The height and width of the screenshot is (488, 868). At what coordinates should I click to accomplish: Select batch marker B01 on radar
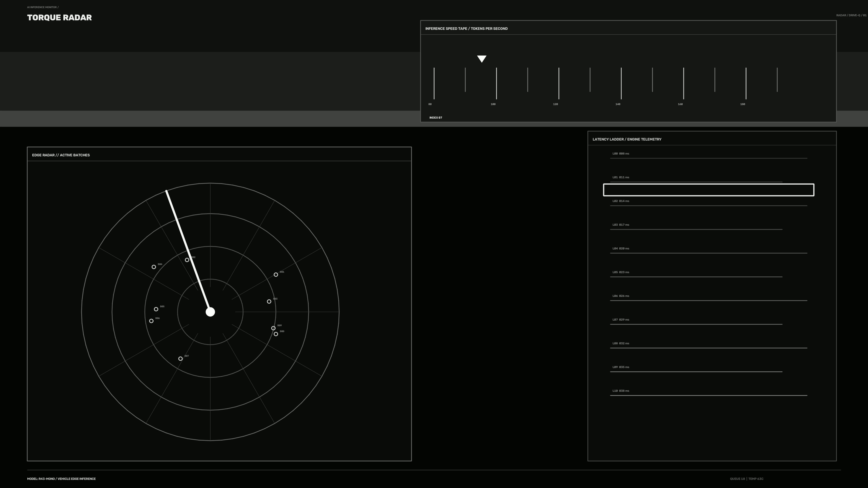tap(276, 275)
